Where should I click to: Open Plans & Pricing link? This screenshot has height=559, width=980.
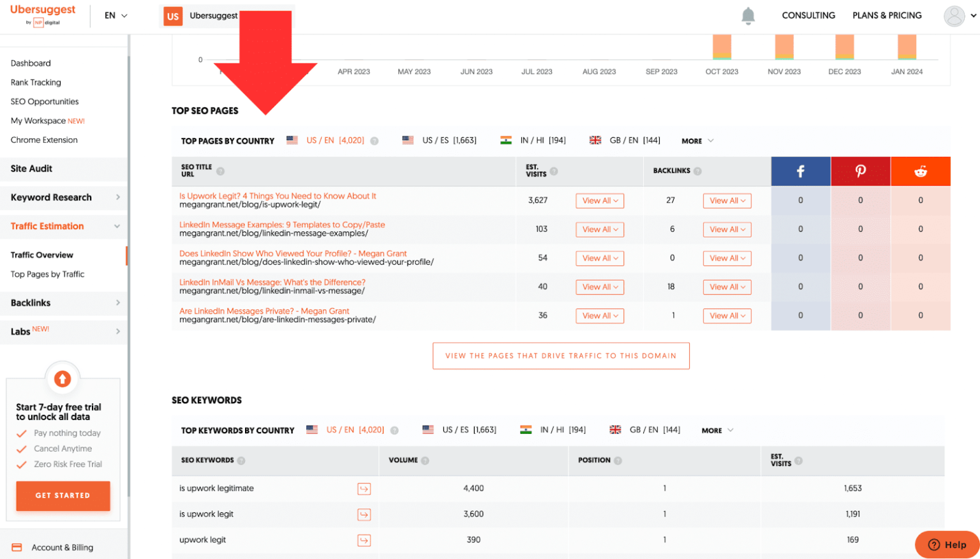point(887,15)
